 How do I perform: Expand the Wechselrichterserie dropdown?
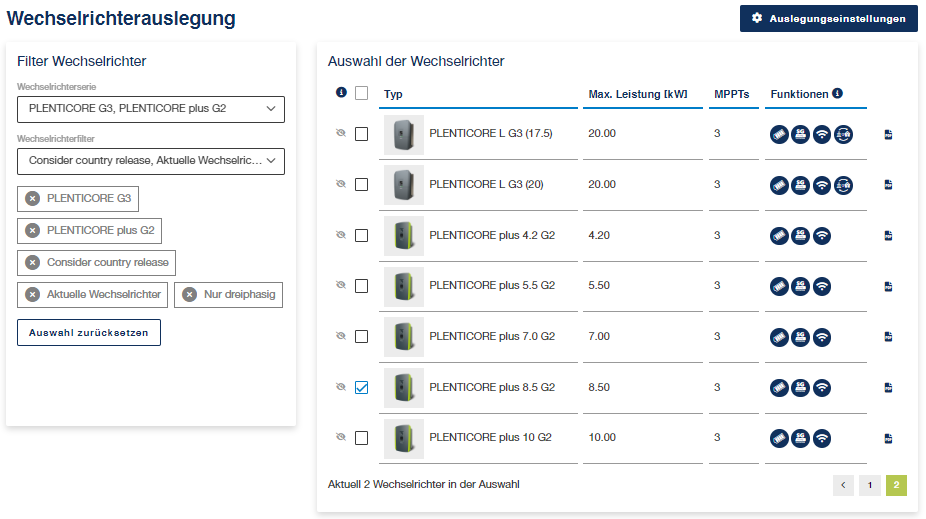(x=151, y=109)
